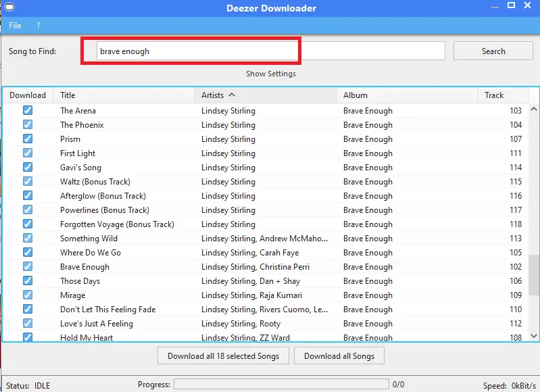Uncheck download box for First Light
Screen dimensions: 540x392
pyautogui.click(x=28, y=153)
